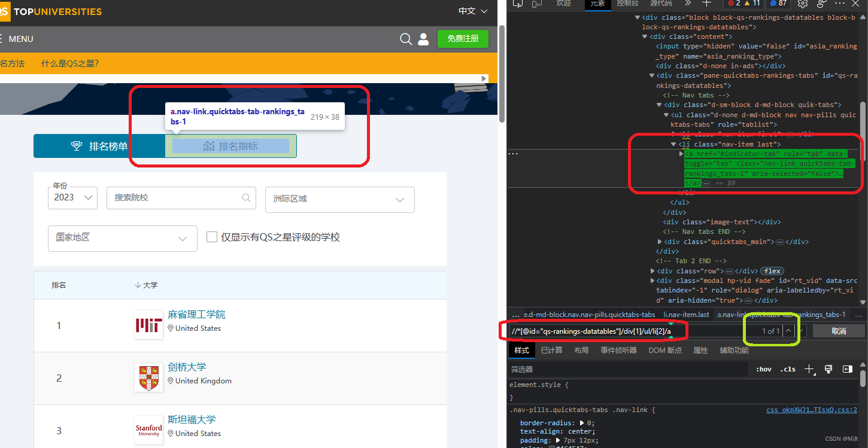Open the 洲际区域 dropdown
868x448 pixels.
(340, 199)
